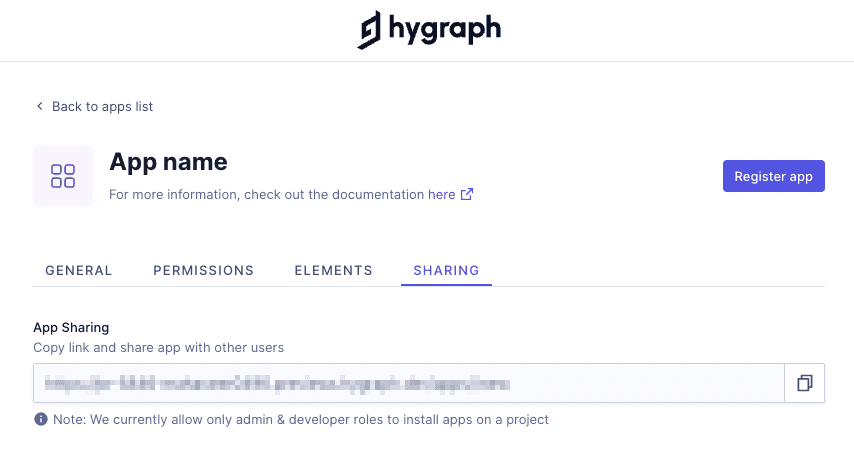The image size is (854, 453).
Task: Click the App Sharing section label
Action: click(x=71, y=327)
